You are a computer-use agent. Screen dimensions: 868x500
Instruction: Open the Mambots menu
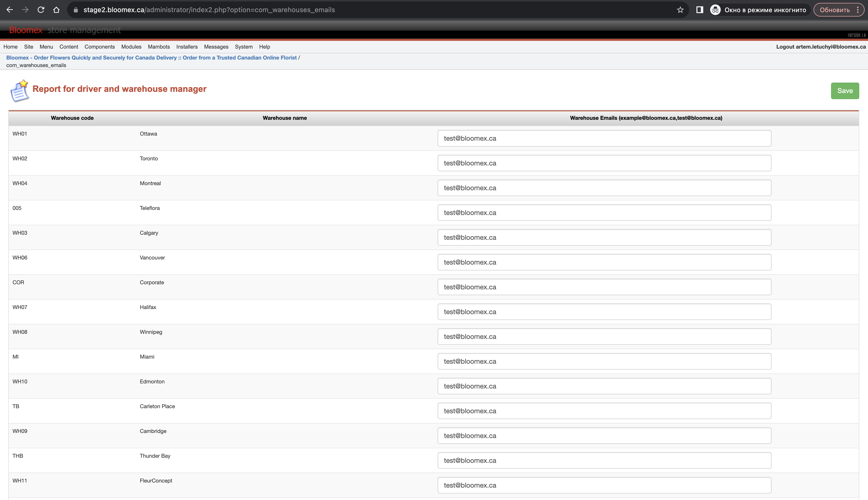click(x=159, y=47)
